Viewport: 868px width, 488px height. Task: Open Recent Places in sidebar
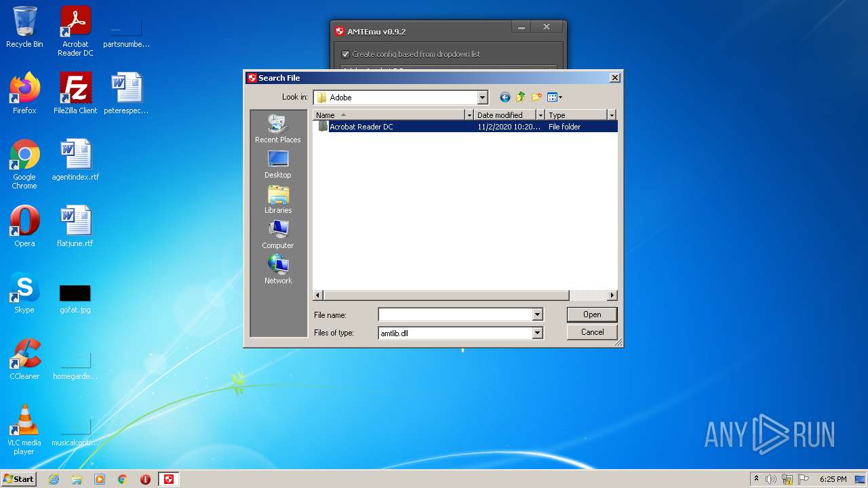278,129
